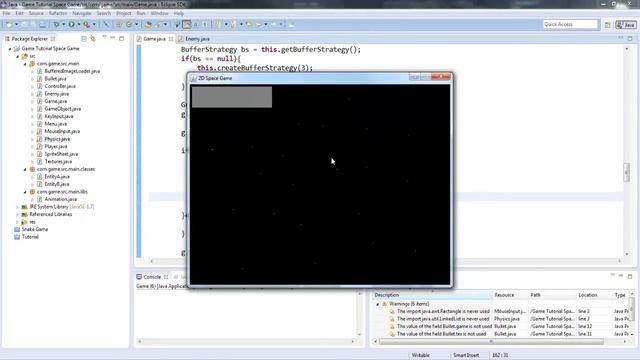The height and width of the screenshot is (360, 640).
Task: Select the Snake Game project
Action: [35, 229]
